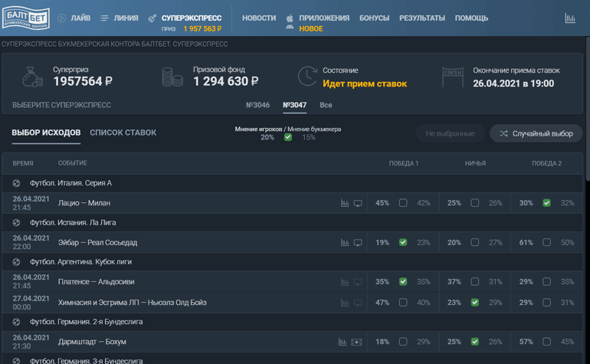Switch to Выбор исходов tab
Image resolution: width=590 pixels, height=364 pixels.
(x=46, y=133)
